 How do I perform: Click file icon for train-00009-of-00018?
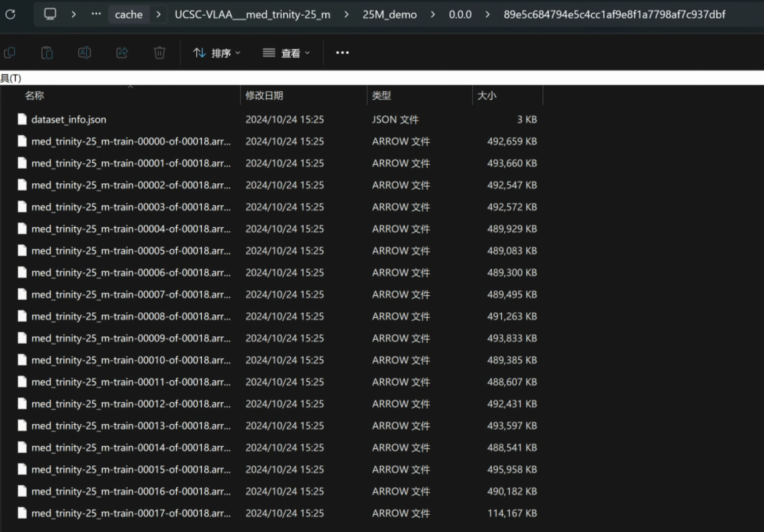pyautogui.click(x=22, y=338)
